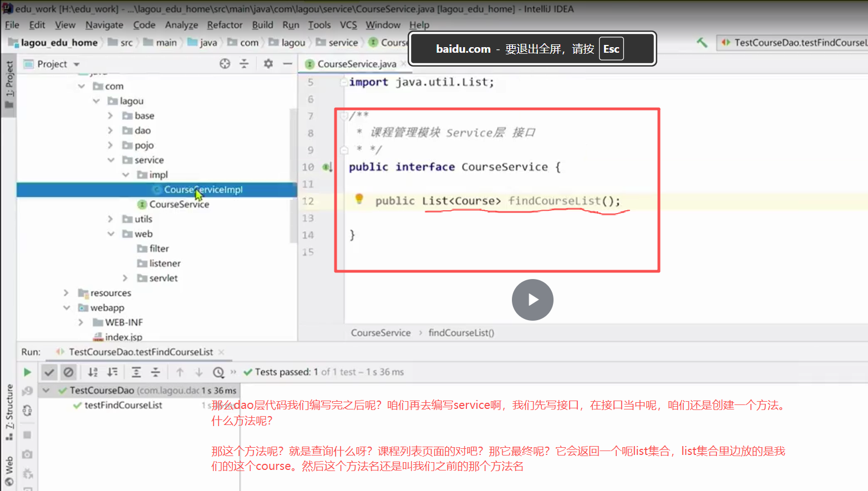
Task: Collapse the service package folder
Action: tap(110, 160)
